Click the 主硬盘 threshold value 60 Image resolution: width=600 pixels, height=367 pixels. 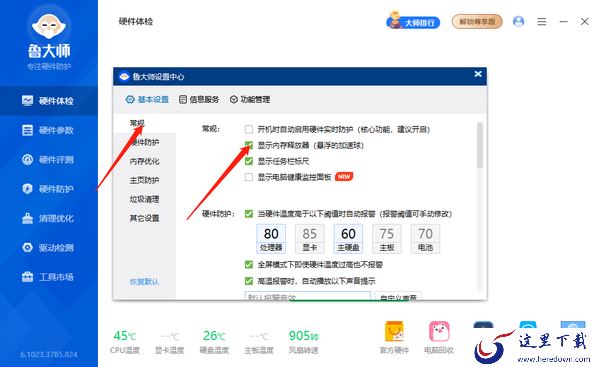pos(348,234)
